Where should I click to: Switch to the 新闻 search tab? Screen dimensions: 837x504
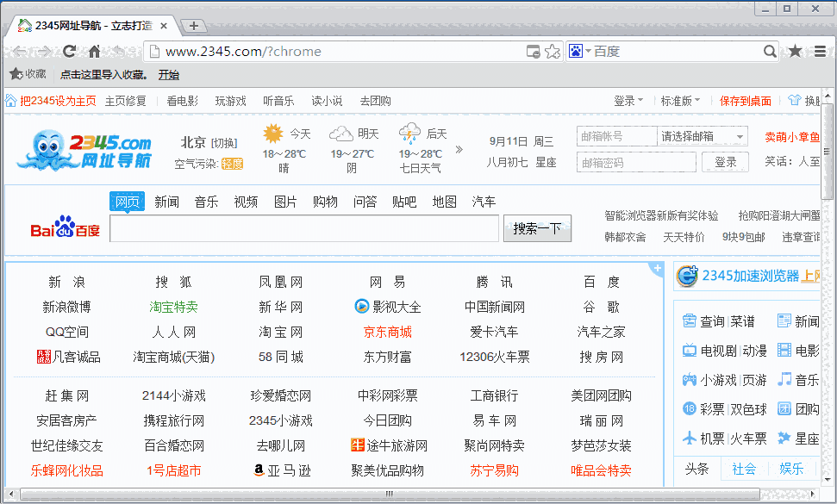click(166, 202)
